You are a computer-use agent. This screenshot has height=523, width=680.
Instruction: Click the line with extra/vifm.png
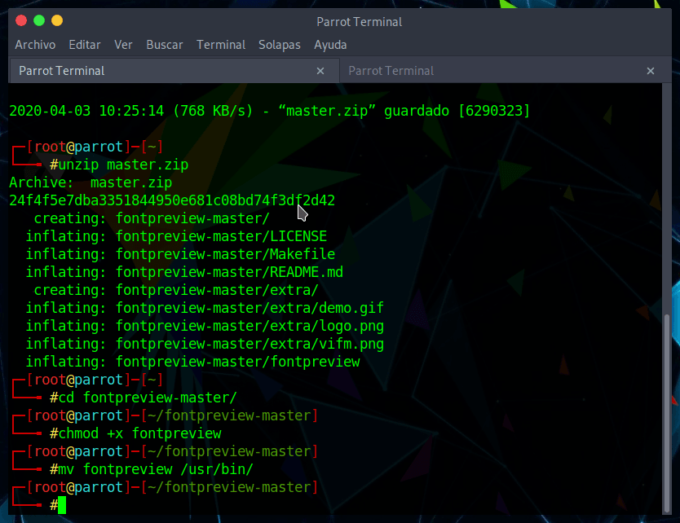(x=205, y=344)
